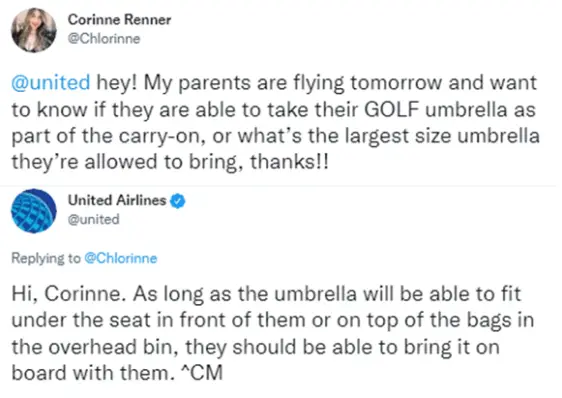
Task: Click the thin divider line between the tweets
Action: [281, 185]
